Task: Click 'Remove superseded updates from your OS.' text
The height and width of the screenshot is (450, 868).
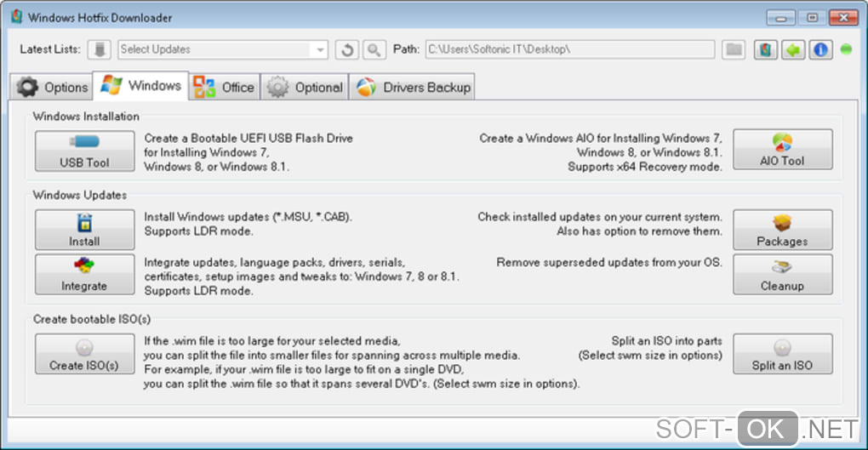Action: (609, 262)
